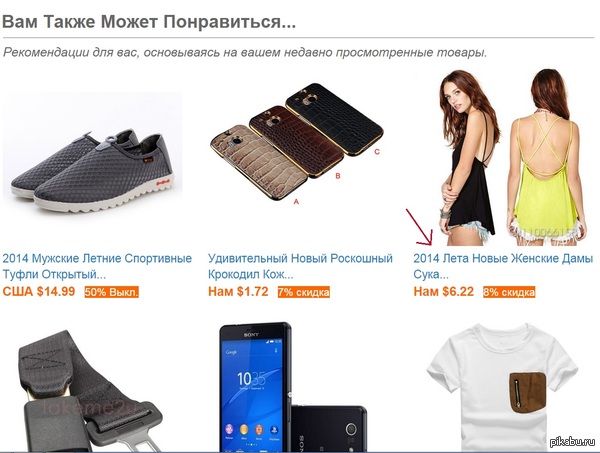Click the beige crocodile case labeled A
The image size is (600, 453).
(x=259, y=162)
